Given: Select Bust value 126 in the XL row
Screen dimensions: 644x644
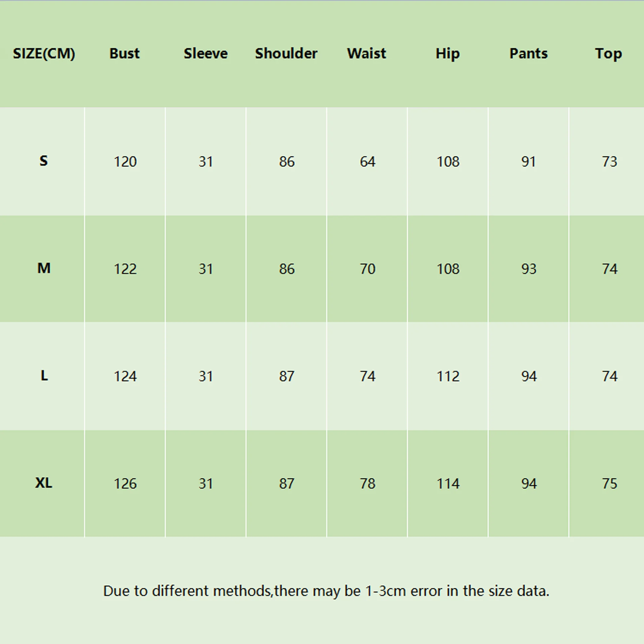Looking at the screenshot, I should point(125,484).
